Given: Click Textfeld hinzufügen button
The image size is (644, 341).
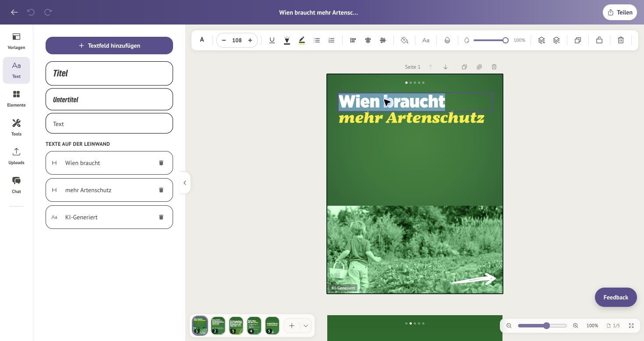Looking at the screenshot, I should coord(109,46).
